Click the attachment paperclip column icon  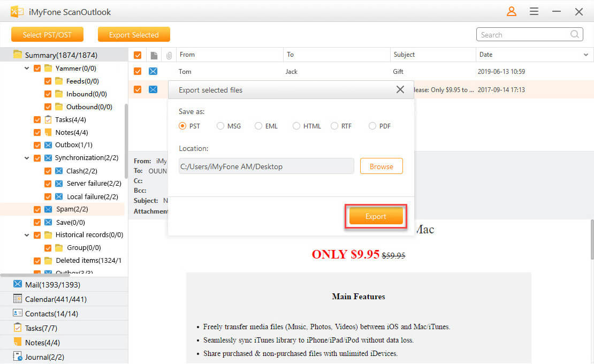[169, 55]
